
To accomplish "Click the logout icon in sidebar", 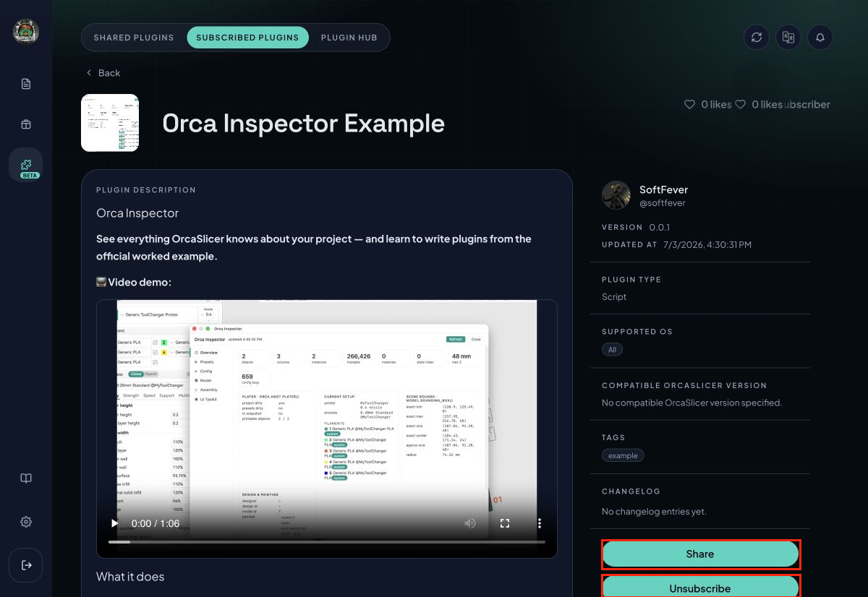I will click(26, 565).
